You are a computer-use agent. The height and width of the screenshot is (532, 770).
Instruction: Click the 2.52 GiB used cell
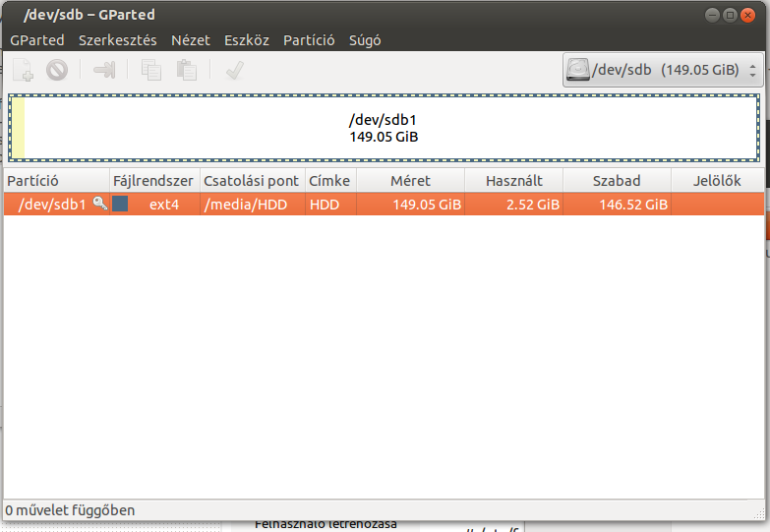point(513,204)
